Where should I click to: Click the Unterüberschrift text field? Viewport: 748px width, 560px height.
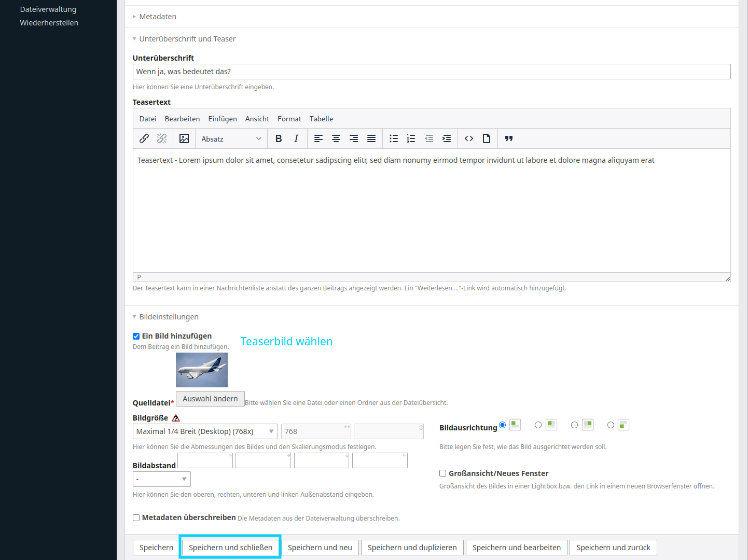coord(431,72)
